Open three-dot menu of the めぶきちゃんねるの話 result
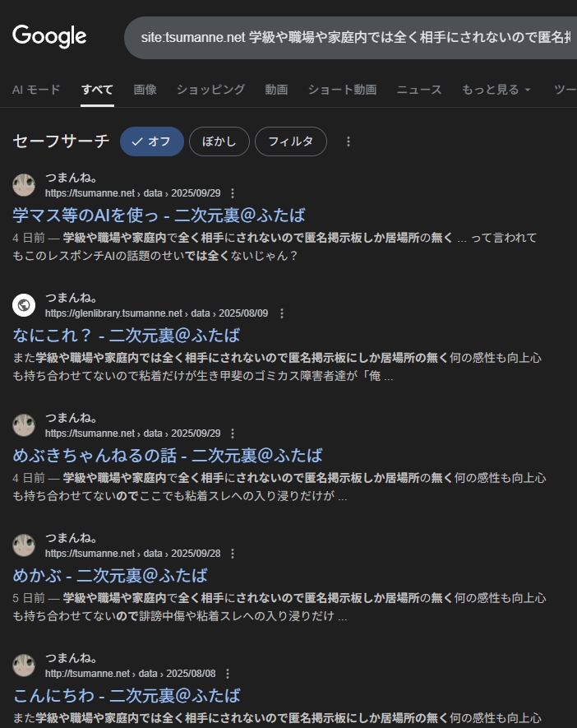The height and width of the screenshot is (728, 577). (x=233, y=434)
